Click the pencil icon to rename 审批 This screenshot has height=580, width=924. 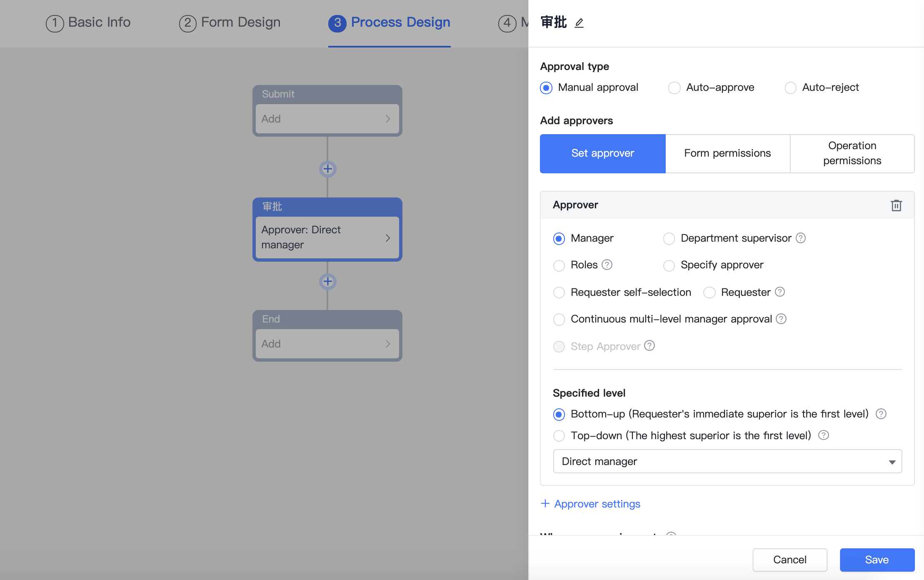[579, 23]
